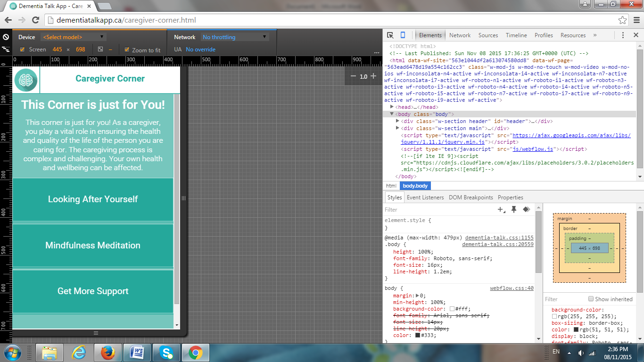644x362 pixels.
Task: Click the device pixel ratio icon
Action: (x=100, y=49)
